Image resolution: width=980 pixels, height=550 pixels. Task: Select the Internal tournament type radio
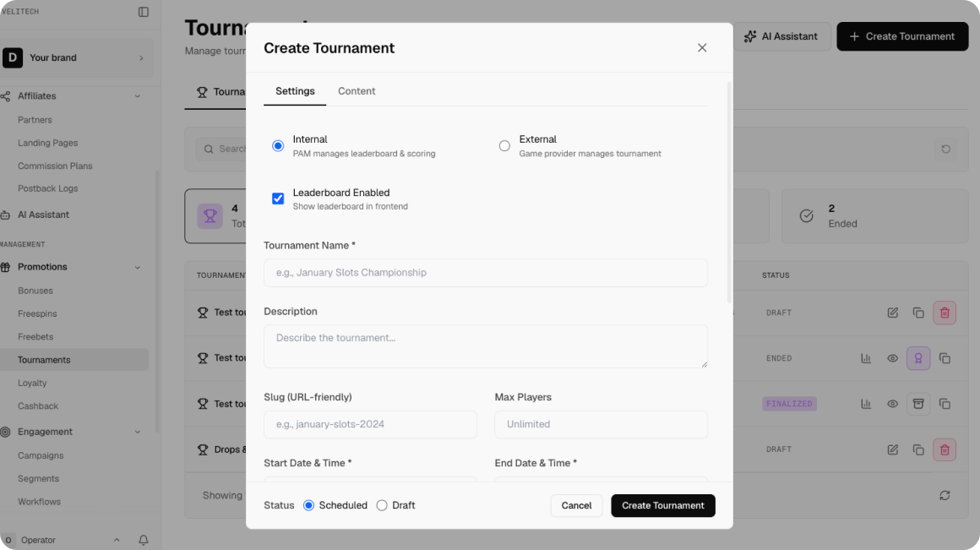[278, 145]
